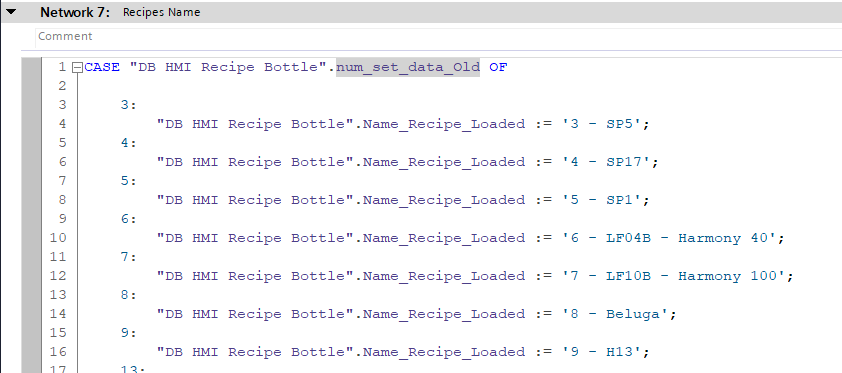The width and height of the screenshot is (842, 373).
Task: Fold the CASE block using the minus box
Action: tap(77, 68)
